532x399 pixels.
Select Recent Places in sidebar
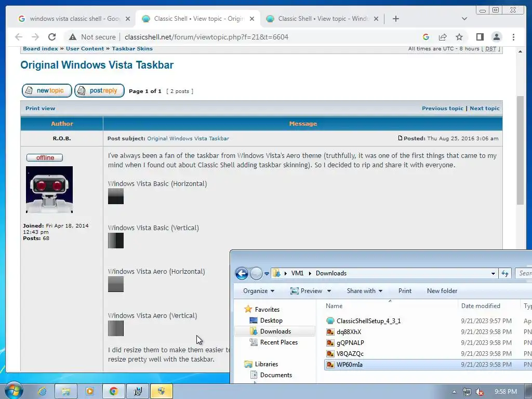278,342
